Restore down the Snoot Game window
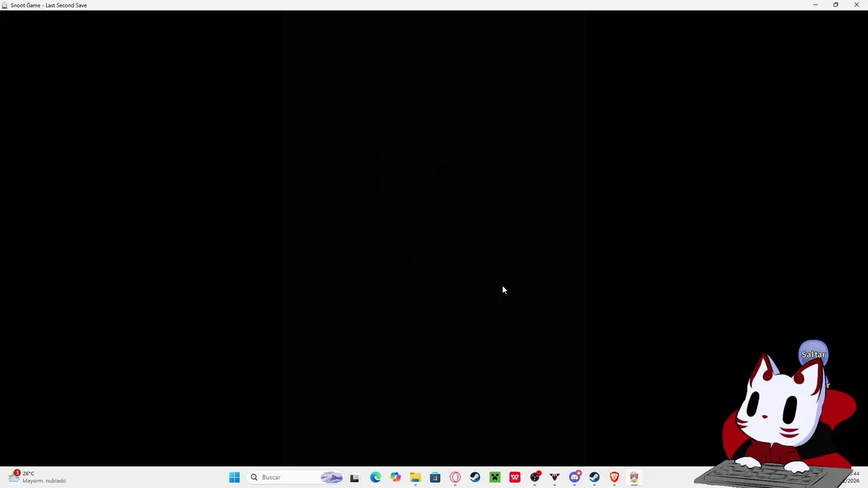Viewport: 868px width, 488px height. [x=835, y=5]
